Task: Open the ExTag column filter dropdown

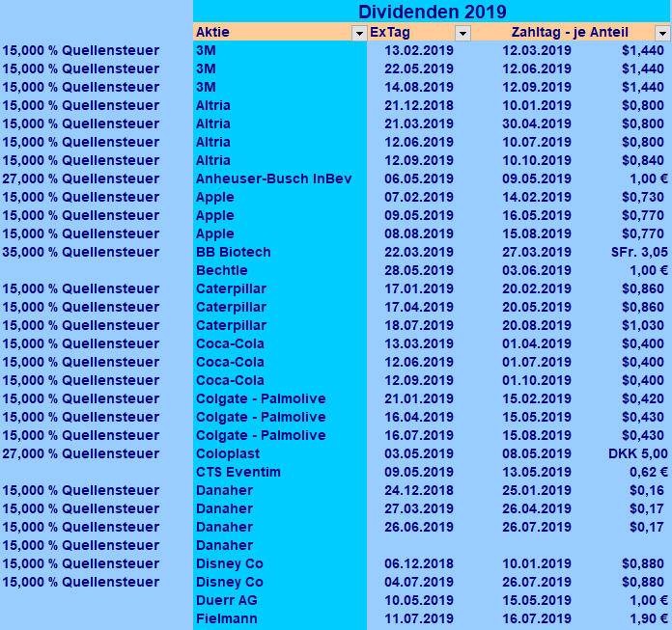Action: pyautogui.click(x=462, y=33)
